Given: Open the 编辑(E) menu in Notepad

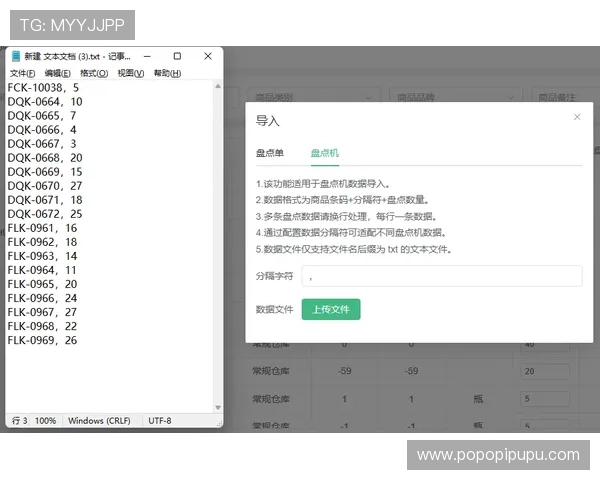Looking at the screenshot, I should (58, 73).
